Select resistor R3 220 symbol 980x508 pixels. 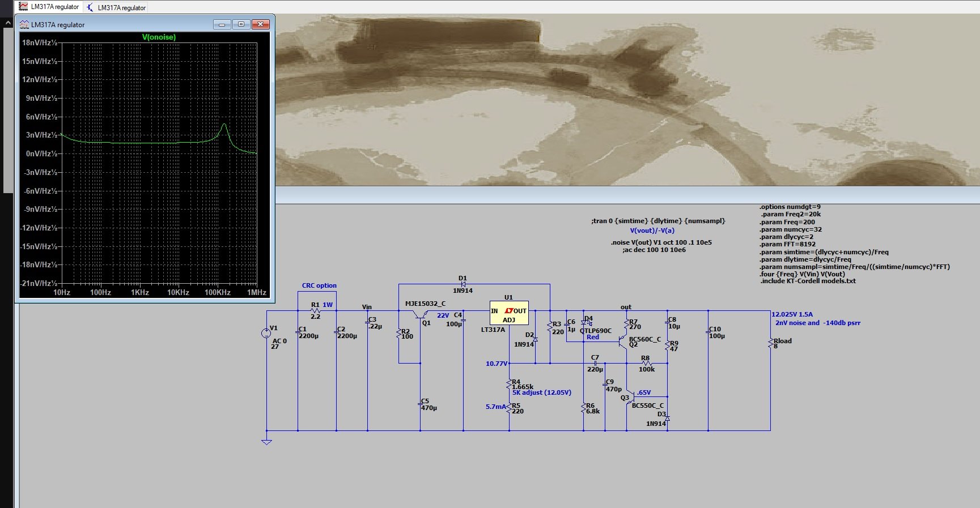[x=550, y=327]
